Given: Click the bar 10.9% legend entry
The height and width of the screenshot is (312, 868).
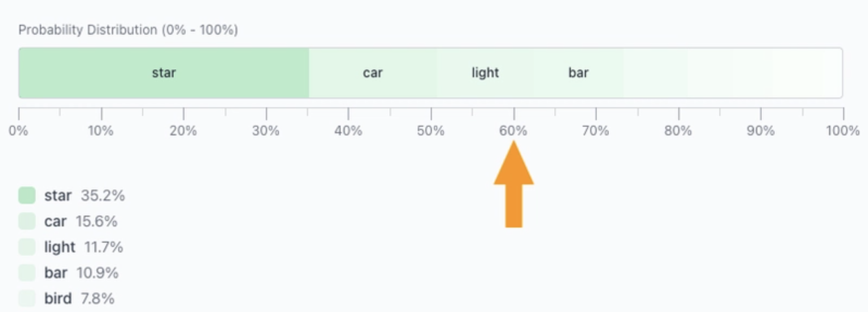Looking at the screenshot, I should pos(81,273).
